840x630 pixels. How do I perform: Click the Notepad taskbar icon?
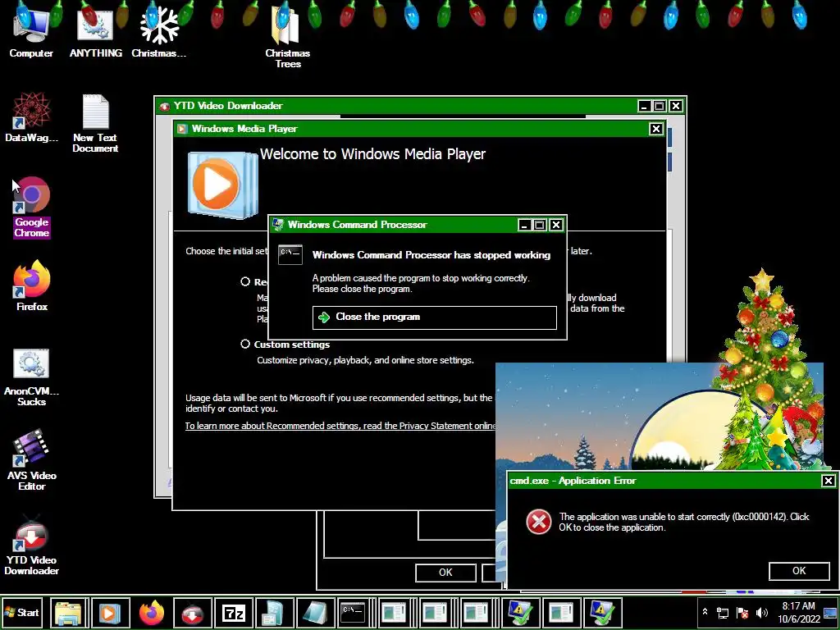coord(316,612)
